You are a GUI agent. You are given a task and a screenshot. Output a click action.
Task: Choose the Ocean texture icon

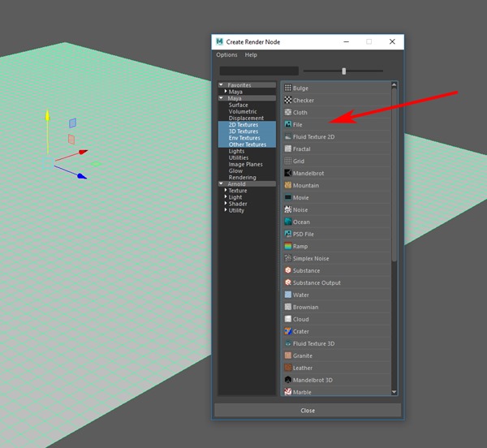coord(288,222)
